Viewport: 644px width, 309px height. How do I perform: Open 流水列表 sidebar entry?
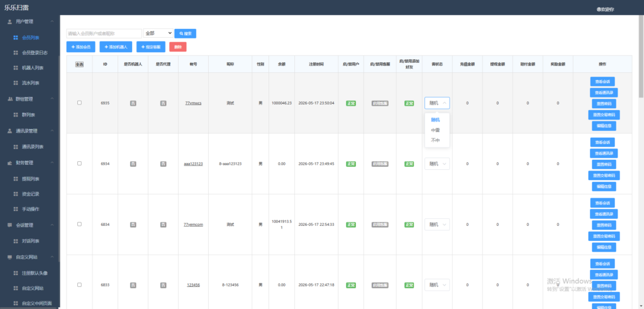coord(30,83)
